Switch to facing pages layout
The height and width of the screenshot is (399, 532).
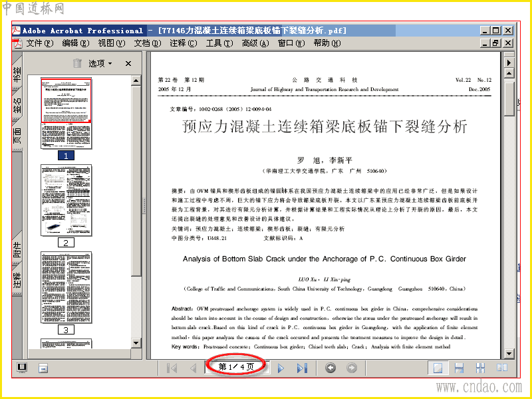502,368
